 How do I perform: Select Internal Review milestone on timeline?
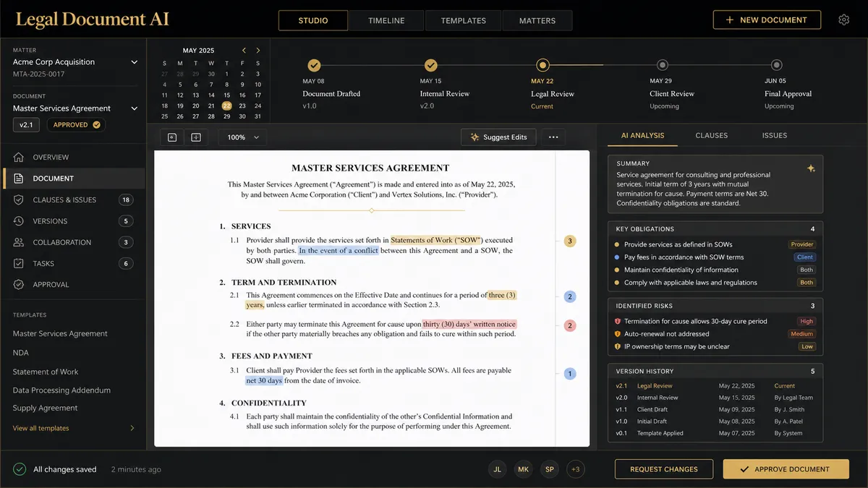click(431, 66)
